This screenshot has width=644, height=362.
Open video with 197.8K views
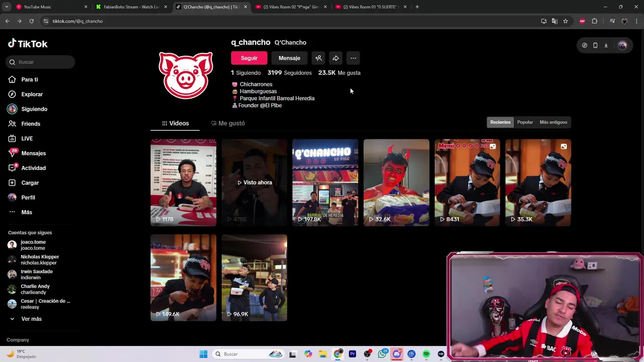[325, 183]
